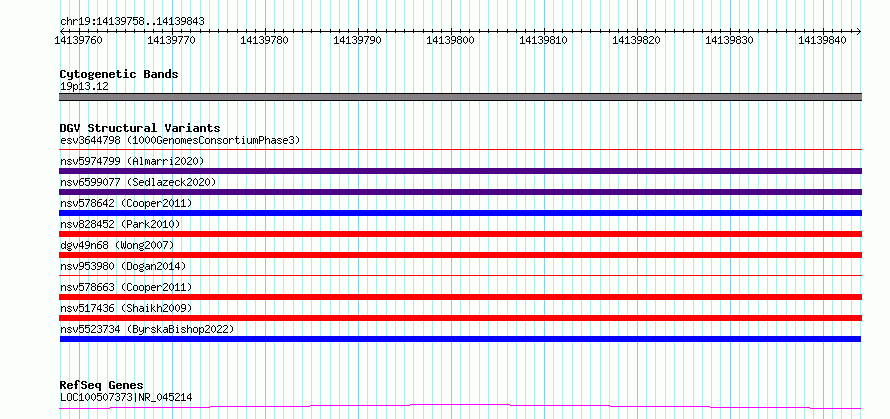
Task: Click thin red line of esv3644798
Action: 460,150
